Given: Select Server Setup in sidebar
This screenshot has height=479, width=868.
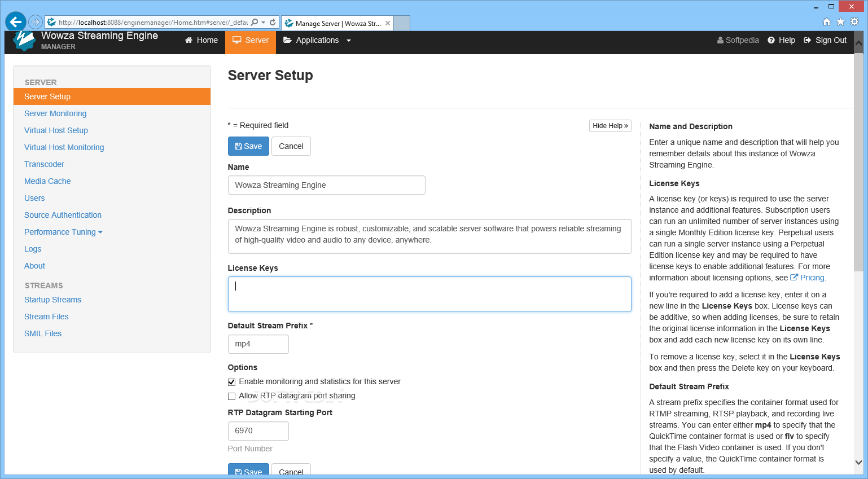Looking at the screenshot, I should pyautogui.click(x=112, y=96).
